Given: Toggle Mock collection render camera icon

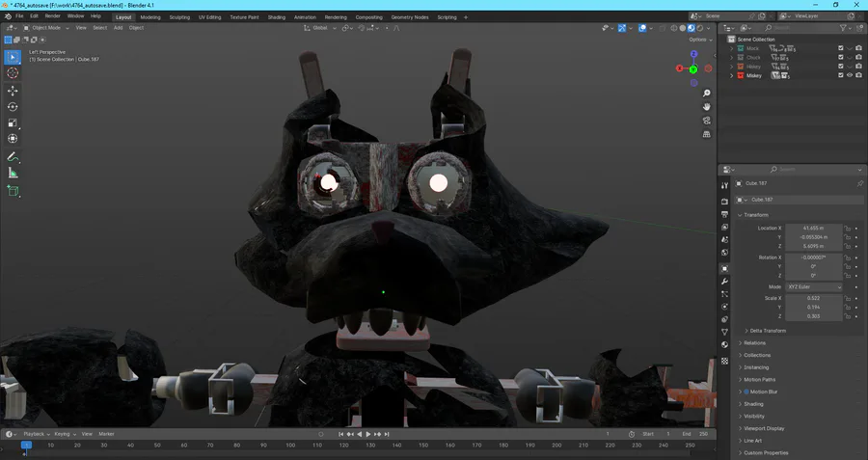Looking at the screenshot, I should pyautogui.click(x=858, y=49).
